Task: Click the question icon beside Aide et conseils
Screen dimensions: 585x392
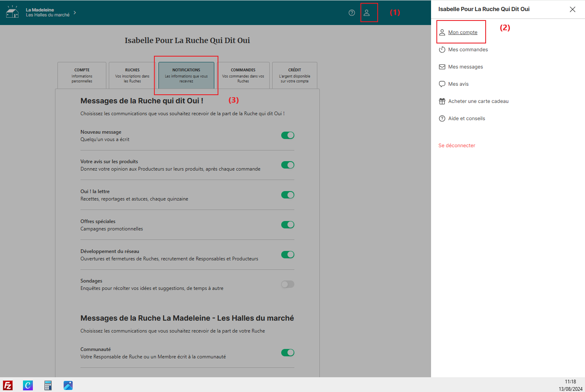Action: coord(442,119)
